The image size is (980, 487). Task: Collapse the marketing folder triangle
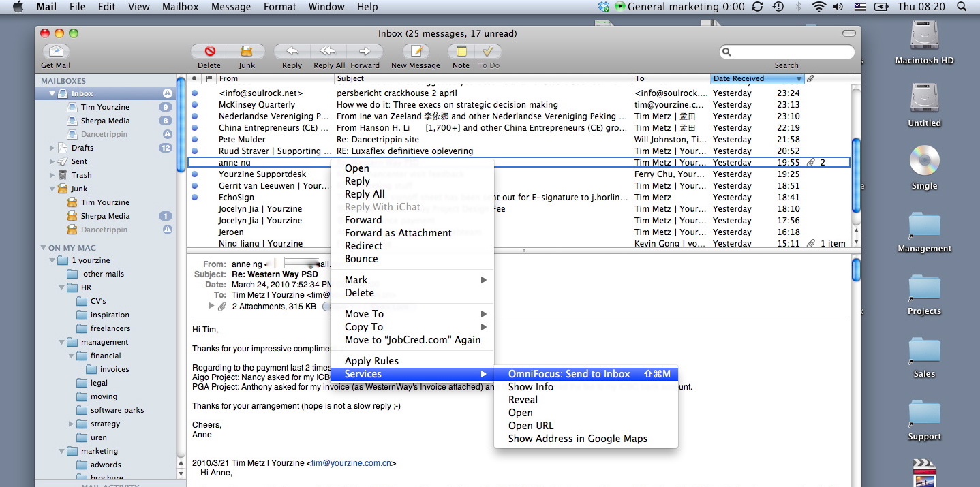click(61, 451)
